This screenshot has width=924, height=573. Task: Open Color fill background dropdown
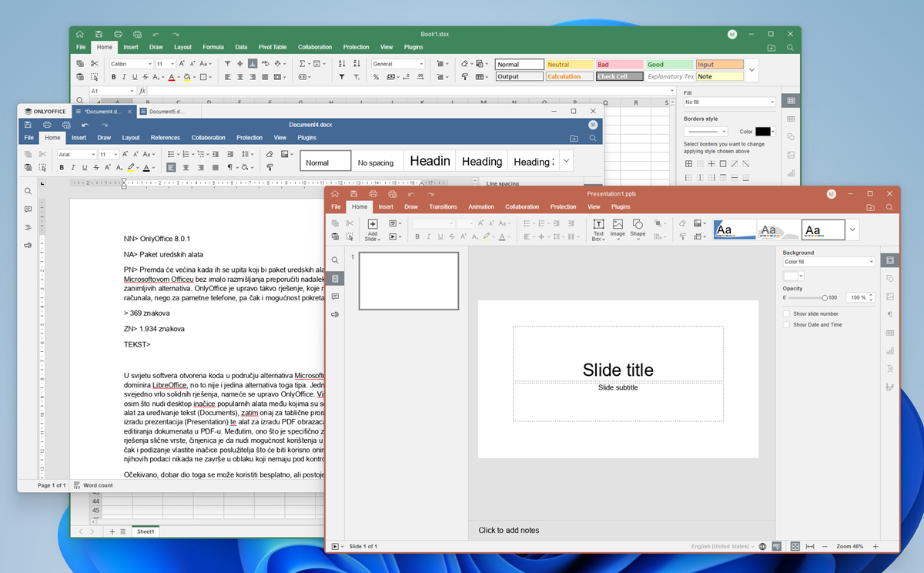[829, 262]
